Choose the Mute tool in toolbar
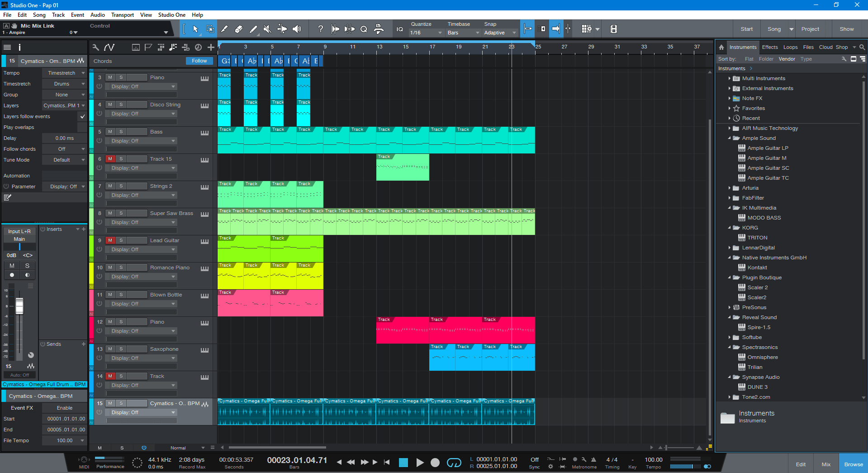The height and width of the screenshot is (473, 868). point(267,29)
